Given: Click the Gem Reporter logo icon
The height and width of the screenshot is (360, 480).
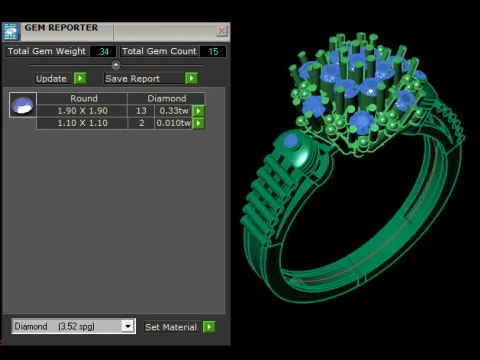Looking at the screenshot, I should point(11,32).
